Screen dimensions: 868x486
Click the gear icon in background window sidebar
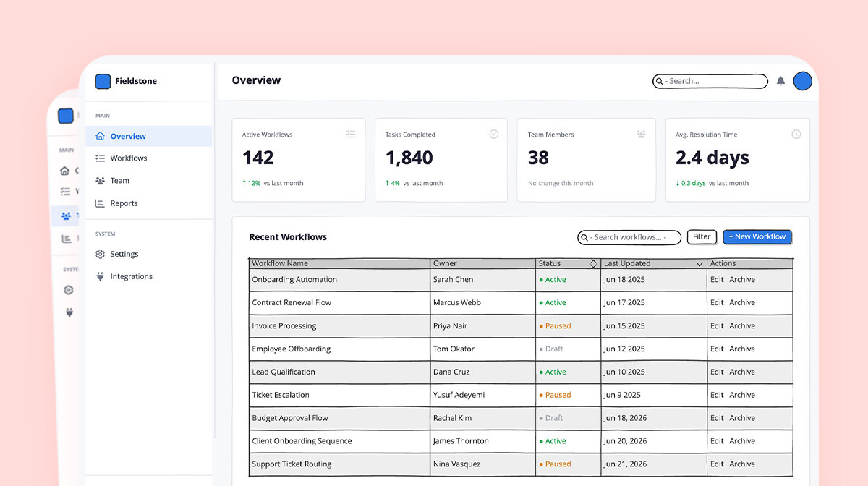(69, 290)
